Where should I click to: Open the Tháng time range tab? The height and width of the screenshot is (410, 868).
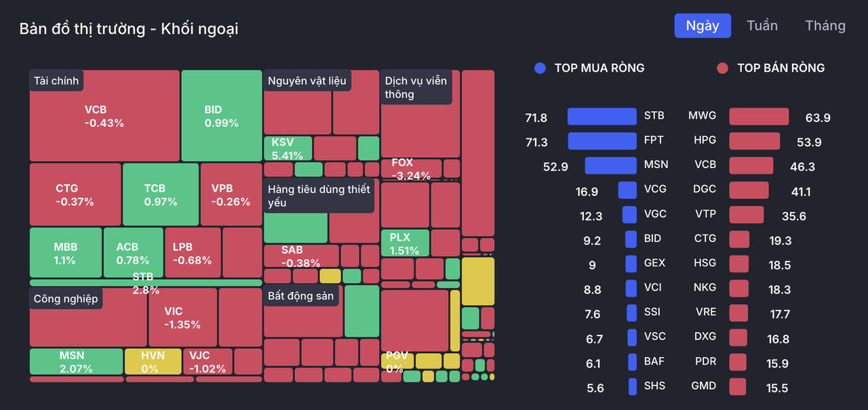(825, 26)
